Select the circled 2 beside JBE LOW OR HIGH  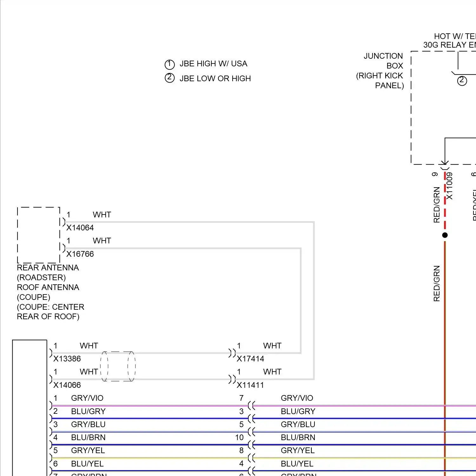click(x=170, y=78)
